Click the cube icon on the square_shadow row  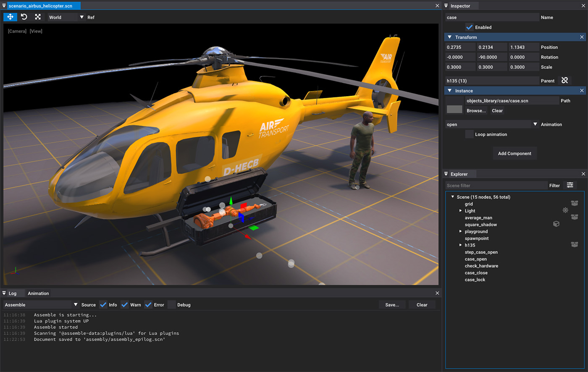click(x=556, y=224)
